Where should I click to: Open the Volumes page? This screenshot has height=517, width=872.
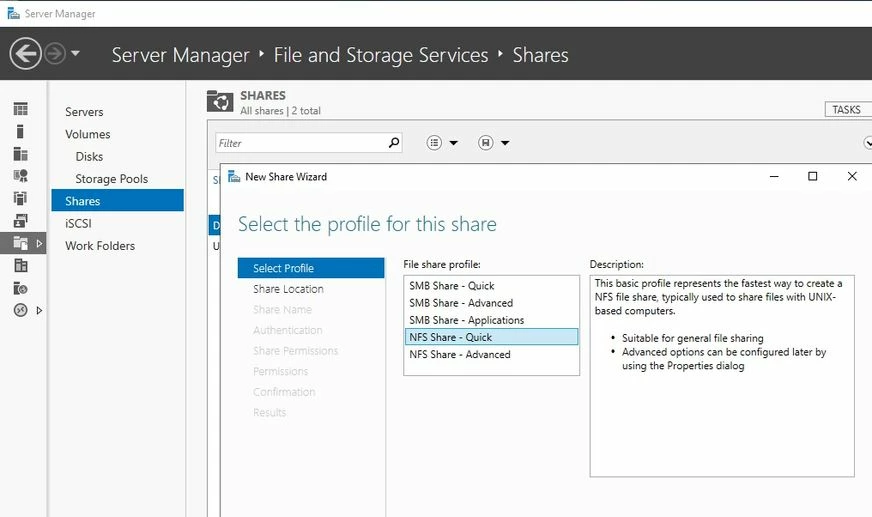click(x=87, y=134)
